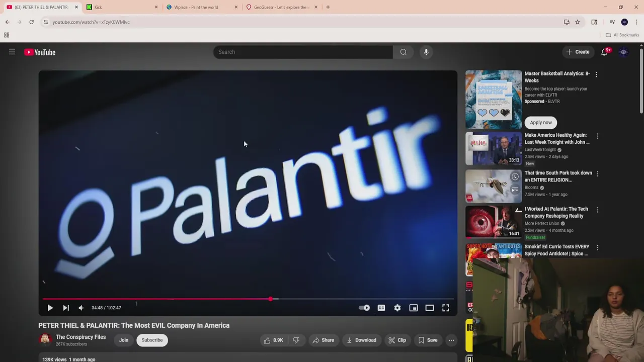Image resolution: width=644 pixels, height=362 pixels.
Task: Play the video
Action: [x=50, y=308]
